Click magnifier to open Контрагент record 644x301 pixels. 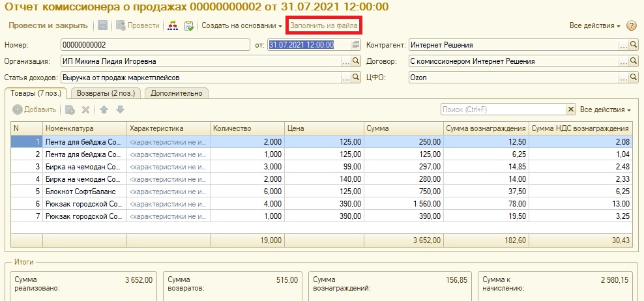tap(633, 45)
